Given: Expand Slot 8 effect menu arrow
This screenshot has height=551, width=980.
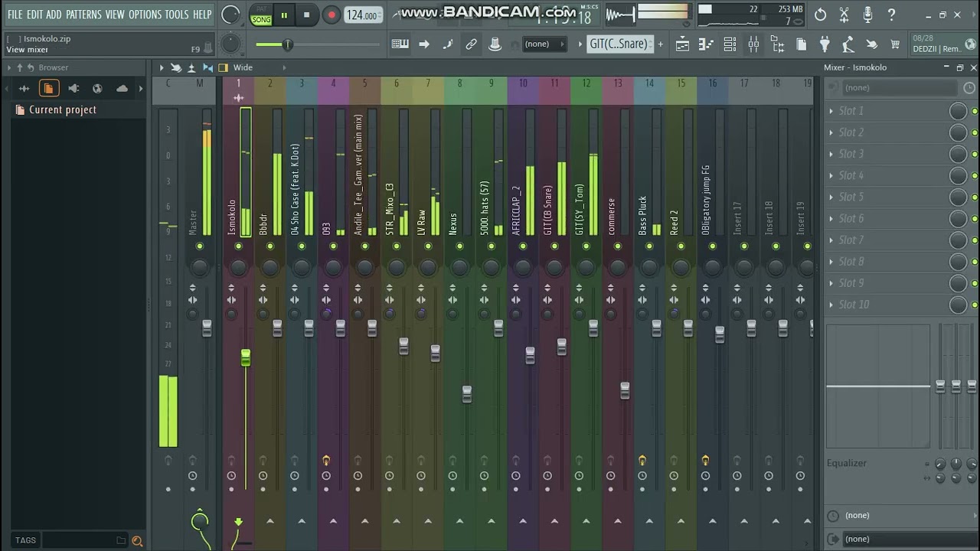Looking at the screenshot, I should pyautogui.click(x=831, y=262).
